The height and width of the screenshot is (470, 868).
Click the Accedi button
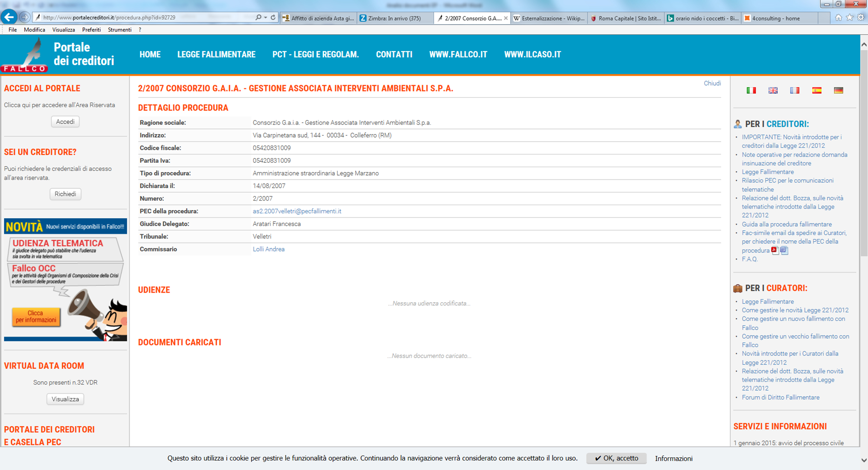pyautogui.click(x=65, y=122)
